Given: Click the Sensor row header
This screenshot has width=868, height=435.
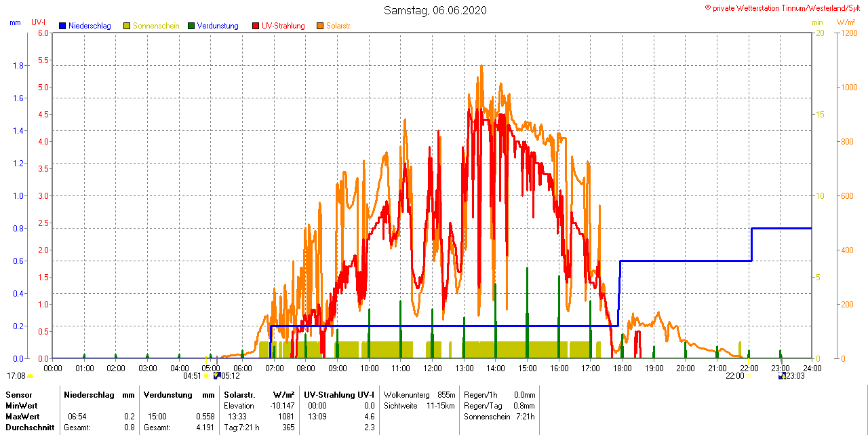Looking at the screenshot, I should pyautogui.click(x=18, y=394).
